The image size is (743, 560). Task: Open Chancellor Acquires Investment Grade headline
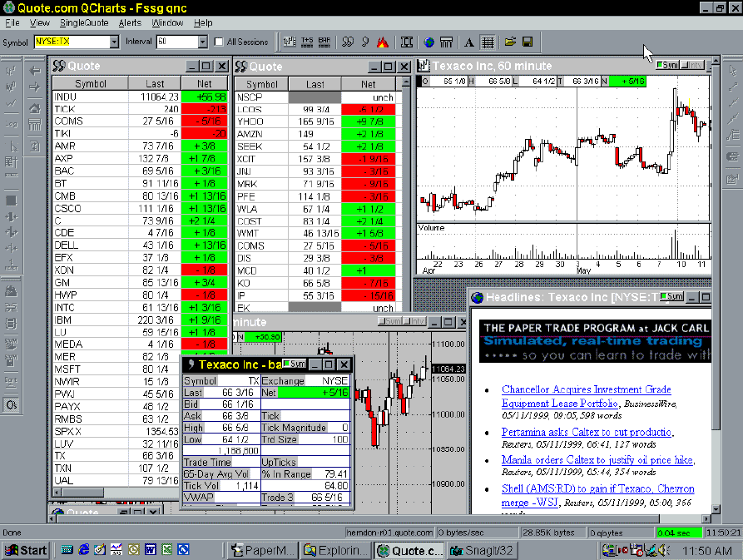point(586,396)
